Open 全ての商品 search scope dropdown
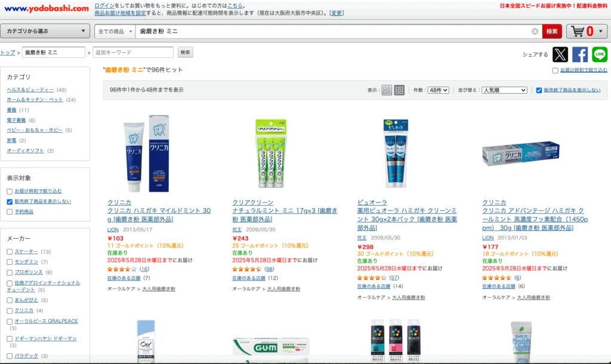This screenshot has width=611, height=364. pyautogui.click(x=115, y=31)
